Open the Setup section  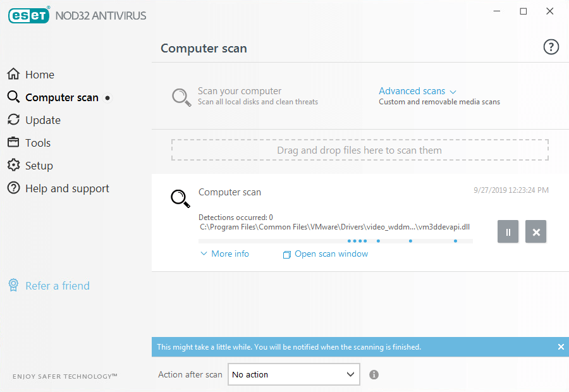tap(40, 165)
